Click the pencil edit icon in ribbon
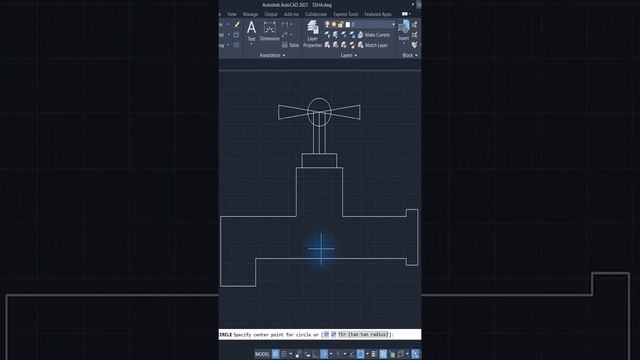640x360 pixels. click(x=237, y=24)
